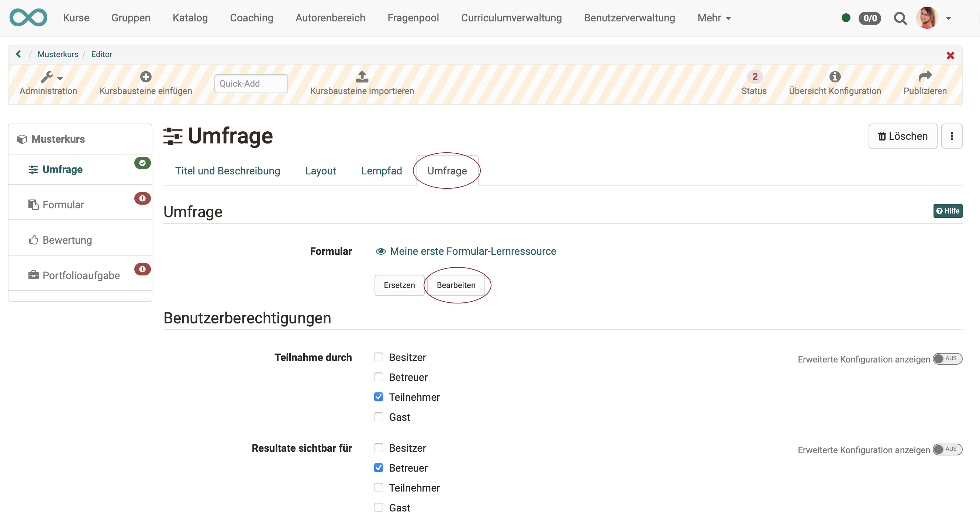Click the Bearbeiten button
The image size is (980, 531).
tap(456, 285)
